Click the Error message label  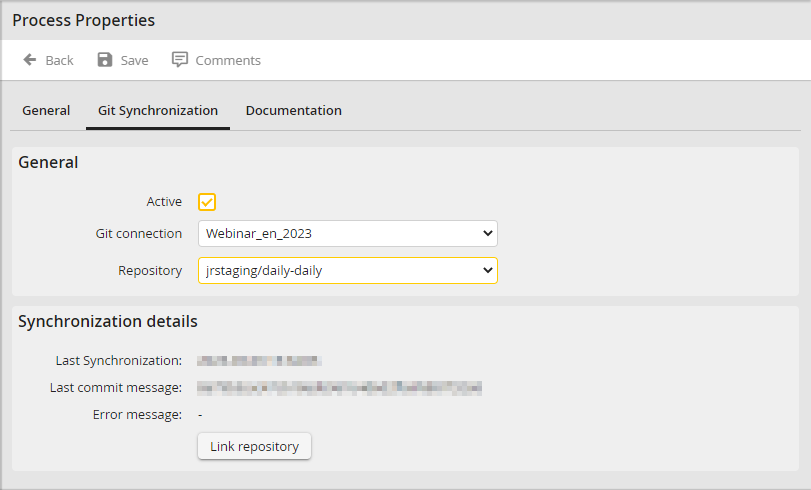click(x=138, y=414)
